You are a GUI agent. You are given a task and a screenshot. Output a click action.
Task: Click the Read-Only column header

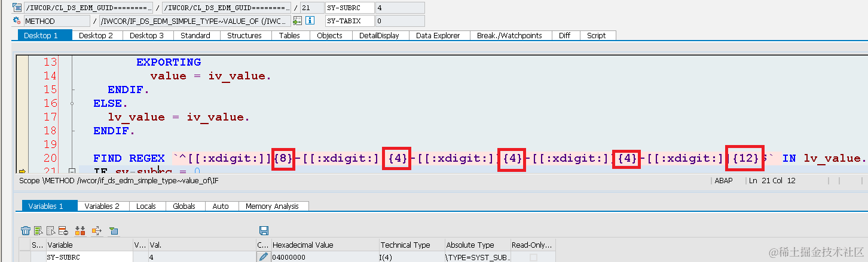(x=532, y=245)
